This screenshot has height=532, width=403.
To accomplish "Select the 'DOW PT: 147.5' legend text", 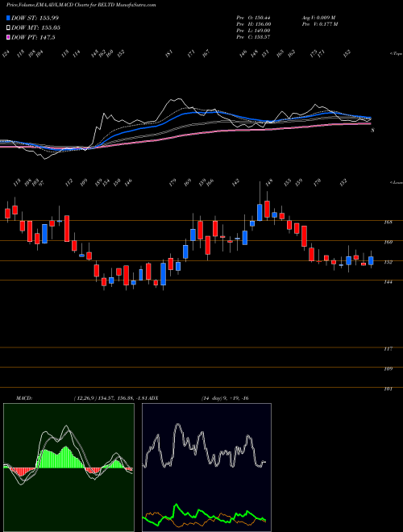I will point(33,38).
